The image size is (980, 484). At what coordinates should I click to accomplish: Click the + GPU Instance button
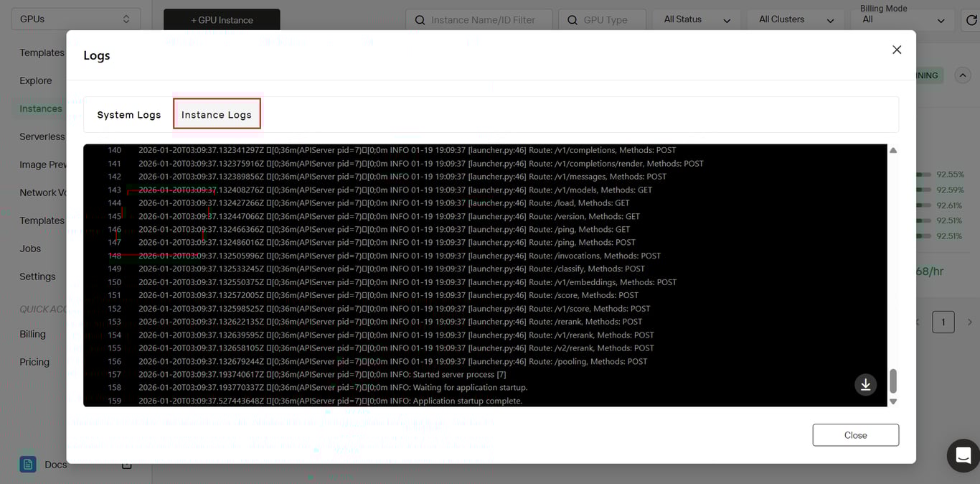[x=222, y=20]
